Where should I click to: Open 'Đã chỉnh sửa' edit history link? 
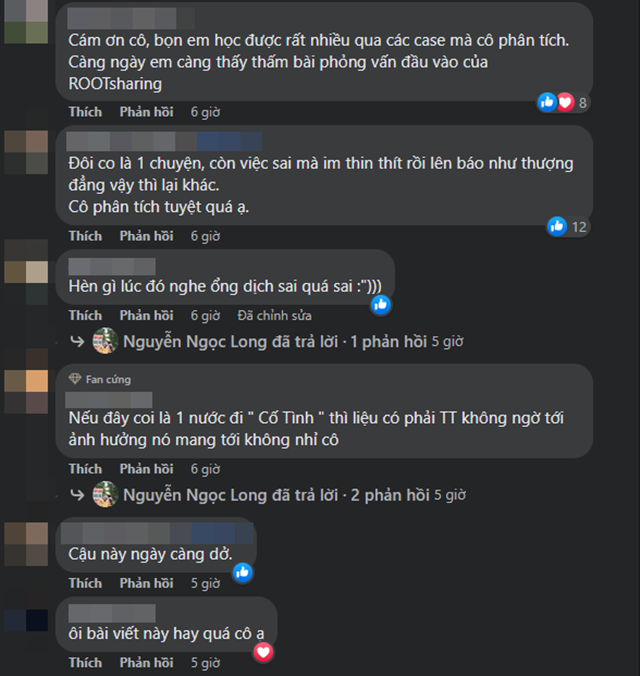point(275,316)
